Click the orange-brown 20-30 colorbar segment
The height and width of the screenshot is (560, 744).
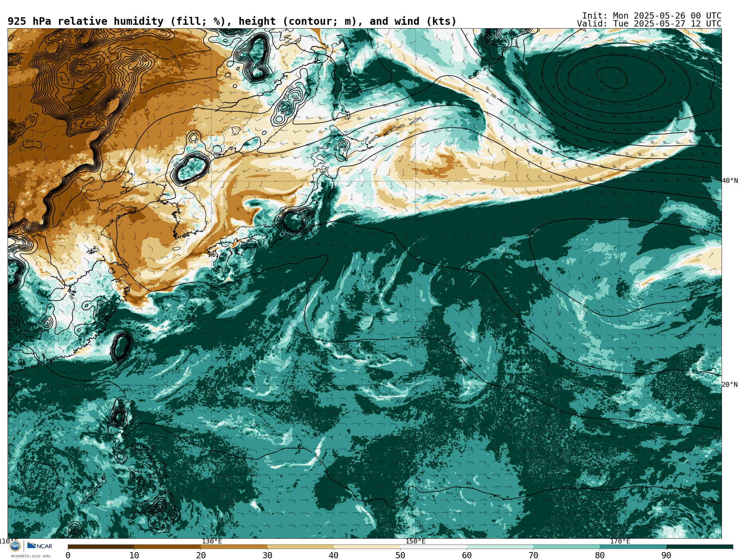[x=234, y=547]
